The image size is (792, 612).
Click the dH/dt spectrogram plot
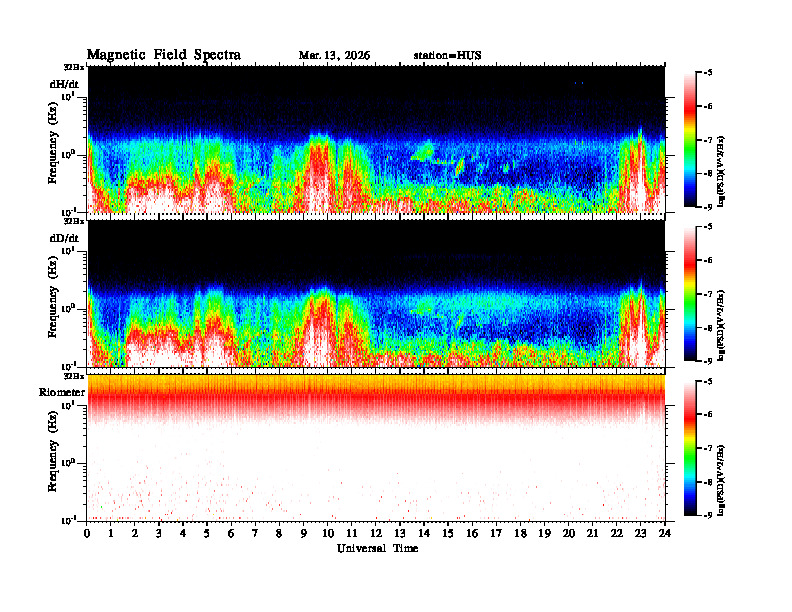[376, 139]
